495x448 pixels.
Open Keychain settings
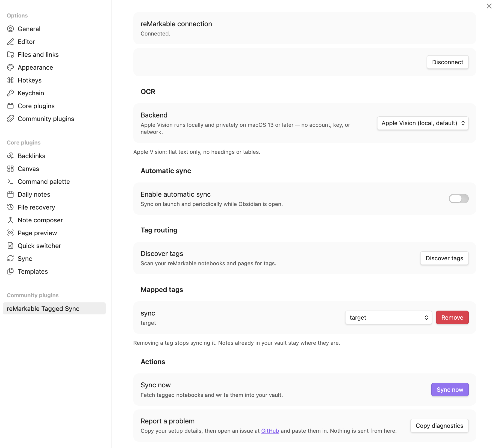[x=54, y=93]
